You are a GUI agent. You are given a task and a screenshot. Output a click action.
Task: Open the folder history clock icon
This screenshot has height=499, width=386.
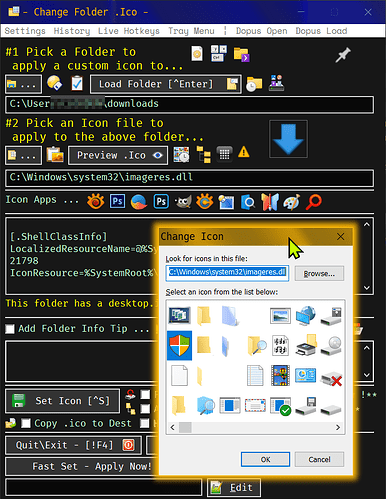coord(254,84)
